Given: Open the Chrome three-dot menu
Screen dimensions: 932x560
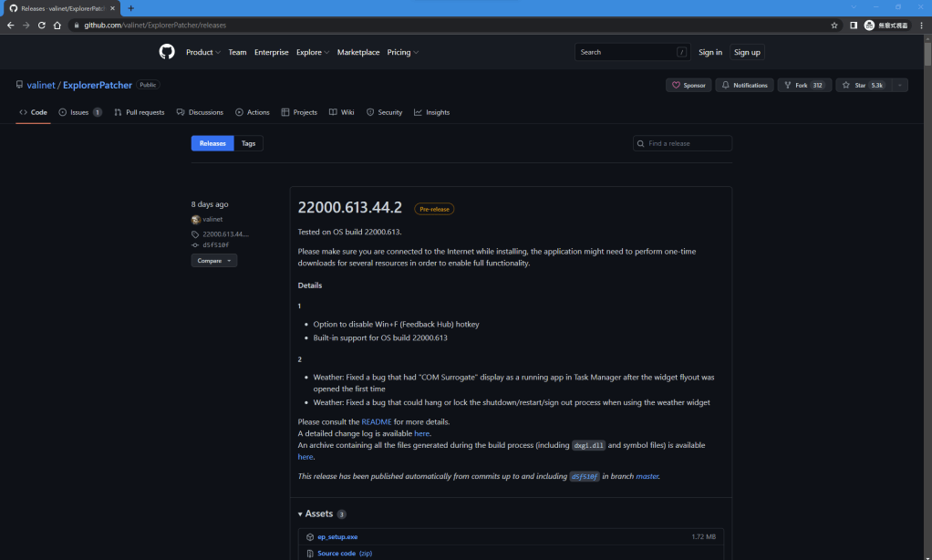Looking at the screenshot, I should 921,26.
